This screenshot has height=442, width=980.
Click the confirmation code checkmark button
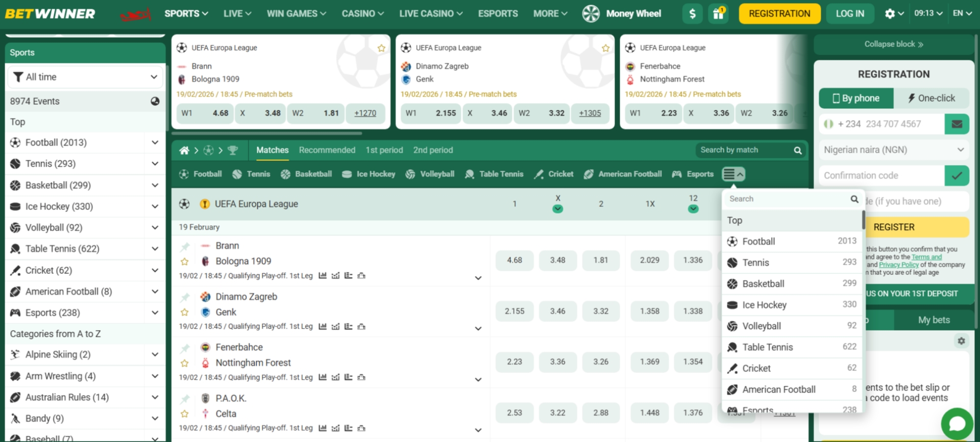(x=957, y=176)
